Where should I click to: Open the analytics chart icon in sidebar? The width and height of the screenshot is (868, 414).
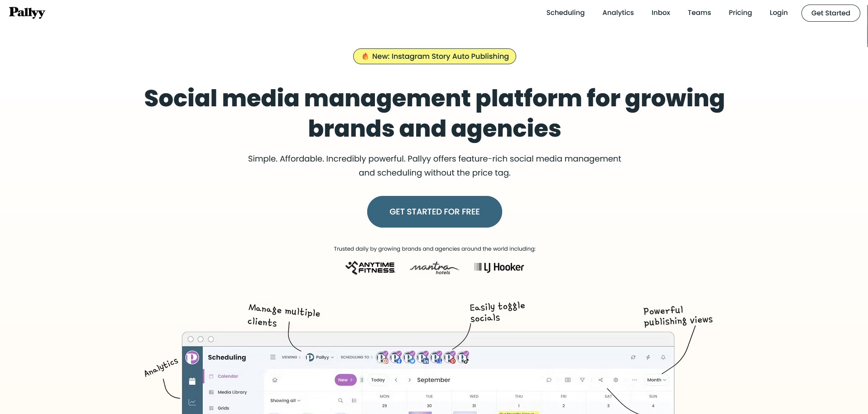point(192,402)
